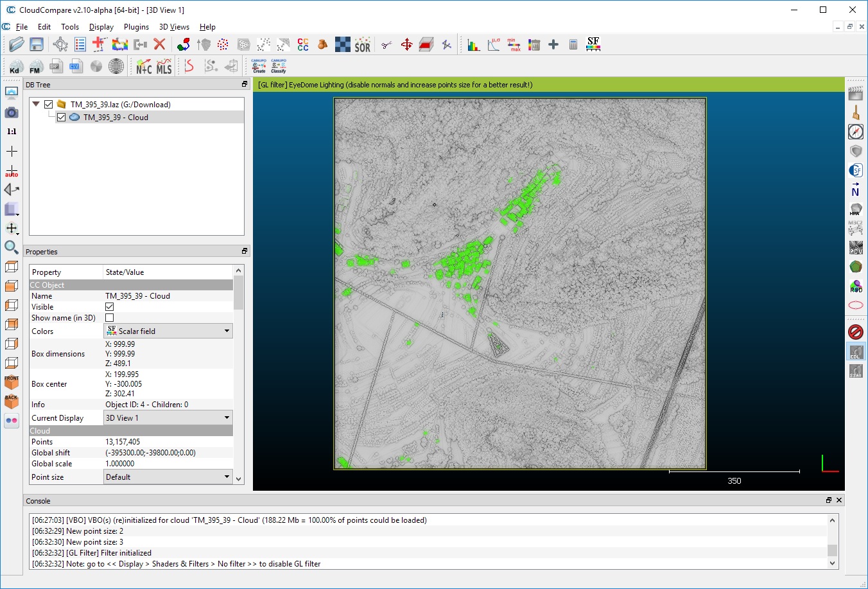This screenshot has height=589, width=868.
Task: Open the Animation clapperboard plugin
Action: pyautogui.click(x=856, y=94)
